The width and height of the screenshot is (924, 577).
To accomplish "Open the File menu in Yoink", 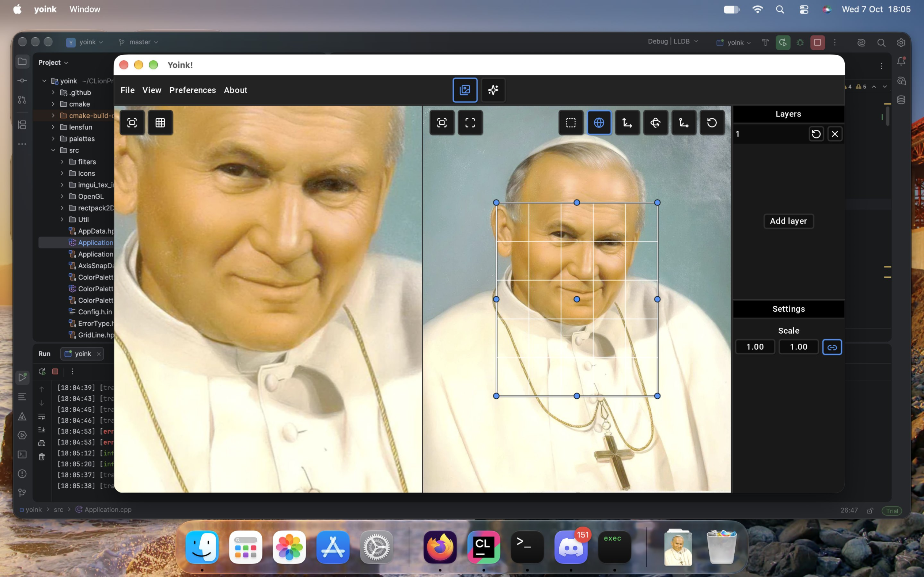I will tap(128, 90).
